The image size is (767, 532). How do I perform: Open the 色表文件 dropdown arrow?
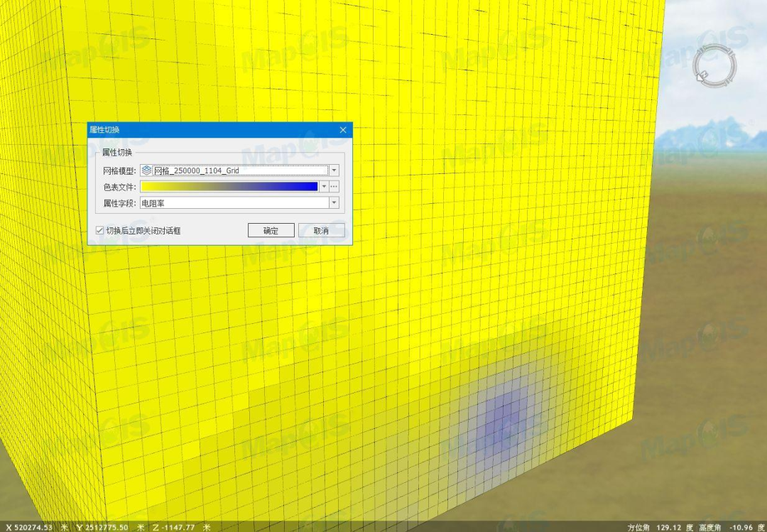[x=324, y=187]
